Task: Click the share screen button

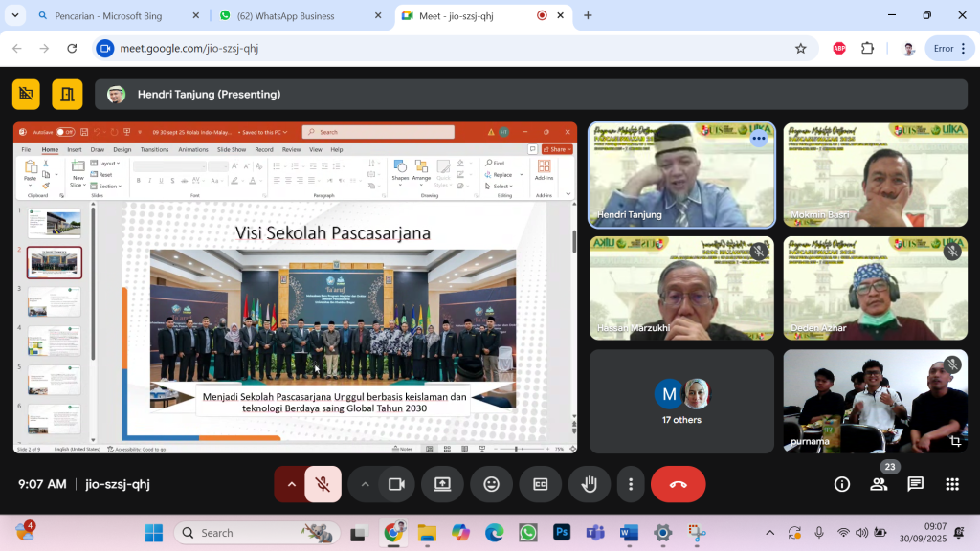Action: pyautogui.click(x=442, y=484)
